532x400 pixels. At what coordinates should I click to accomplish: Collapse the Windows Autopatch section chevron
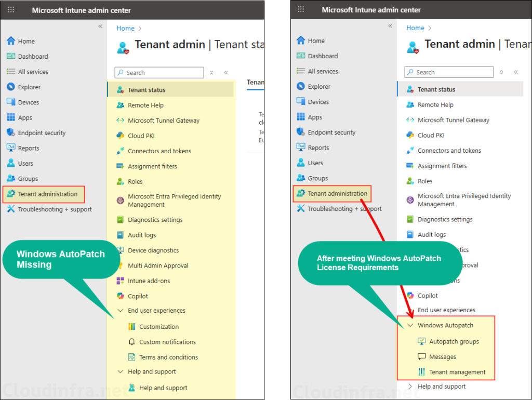(410, 326)
